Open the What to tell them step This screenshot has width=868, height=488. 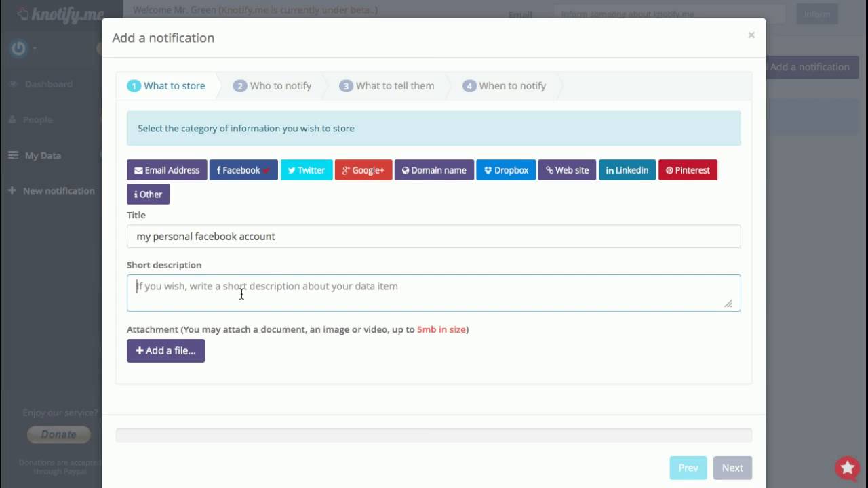point(387,86)
